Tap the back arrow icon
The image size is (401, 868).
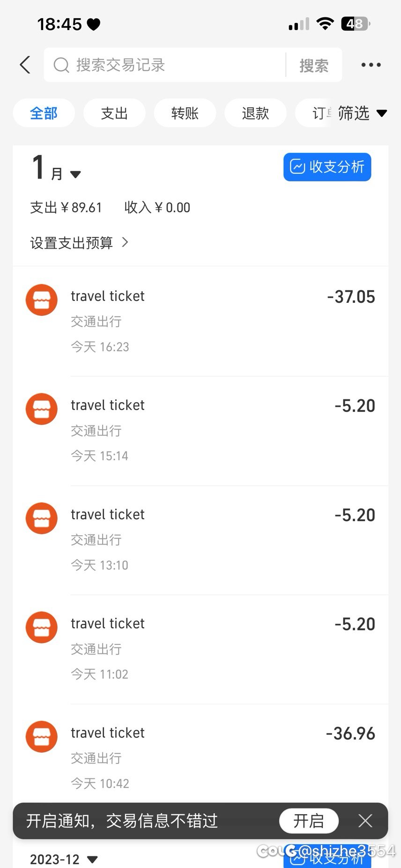click(25, 65)
